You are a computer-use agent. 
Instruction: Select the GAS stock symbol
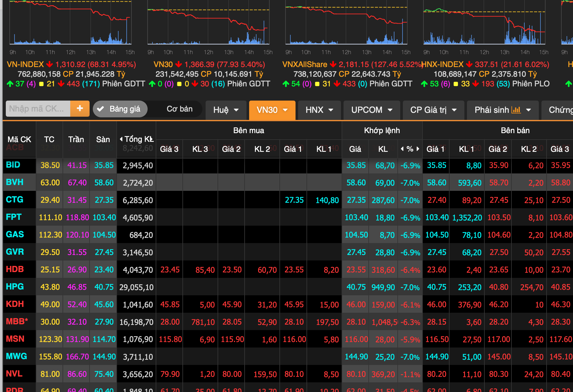pyautogui.click(x=15, y=234)
